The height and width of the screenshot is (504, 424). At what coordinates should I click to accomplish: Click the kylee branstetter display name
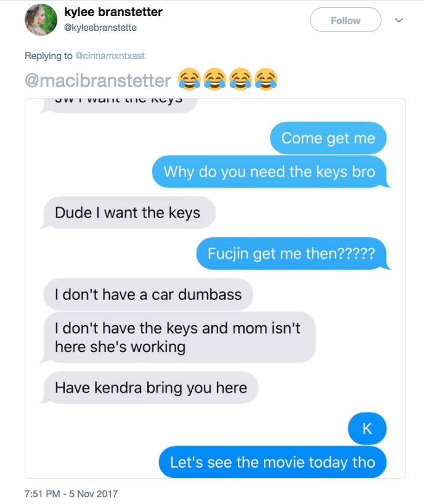click(113, 12)
